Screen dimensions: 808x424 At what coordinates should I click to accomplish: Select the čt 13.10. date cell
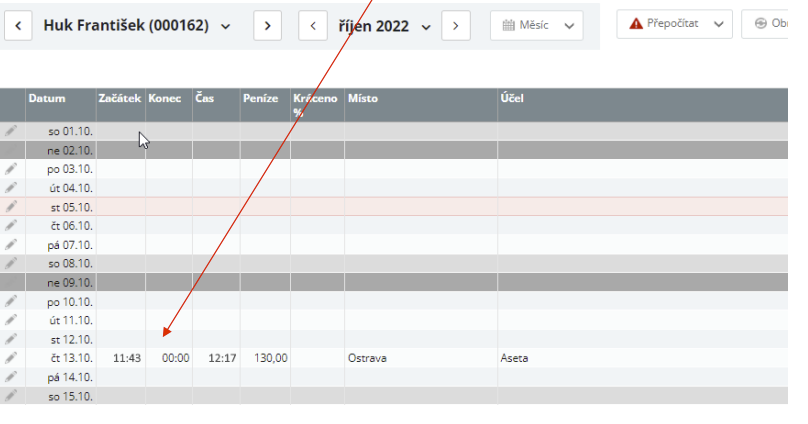point(61,358)
